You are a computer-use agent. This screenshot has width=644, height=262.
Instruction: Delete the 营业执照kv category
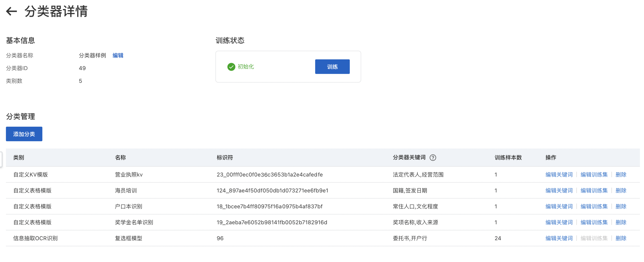(x=621, y=175)
